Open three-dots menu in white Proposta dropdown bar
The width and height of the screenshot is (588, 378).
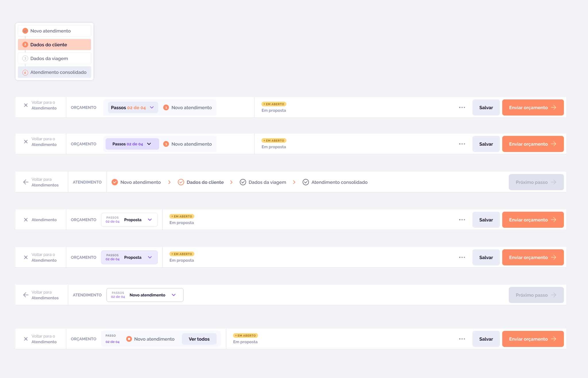462,220
